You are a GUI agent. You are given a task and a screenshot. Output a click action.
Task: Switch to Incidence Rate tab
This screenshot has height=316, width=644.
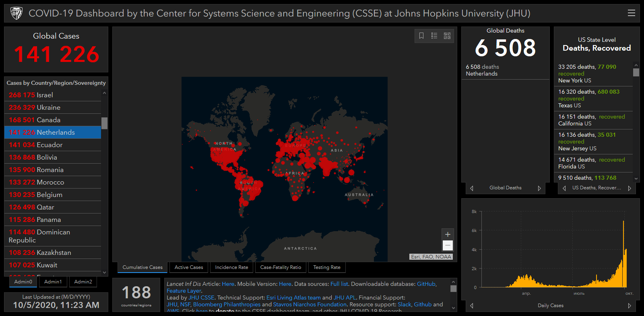(x=231, y=267)
